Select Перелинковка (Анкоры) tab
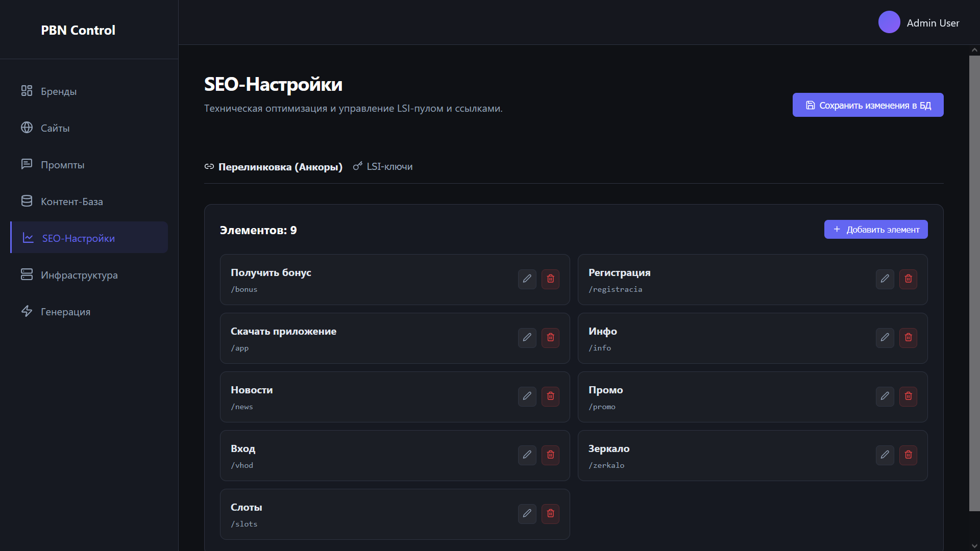The width and height of the screenshot is (980, 551). point(274,167)
